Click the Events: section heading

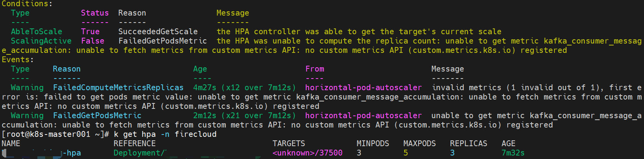pyautogui.click(x=18, y=59)
